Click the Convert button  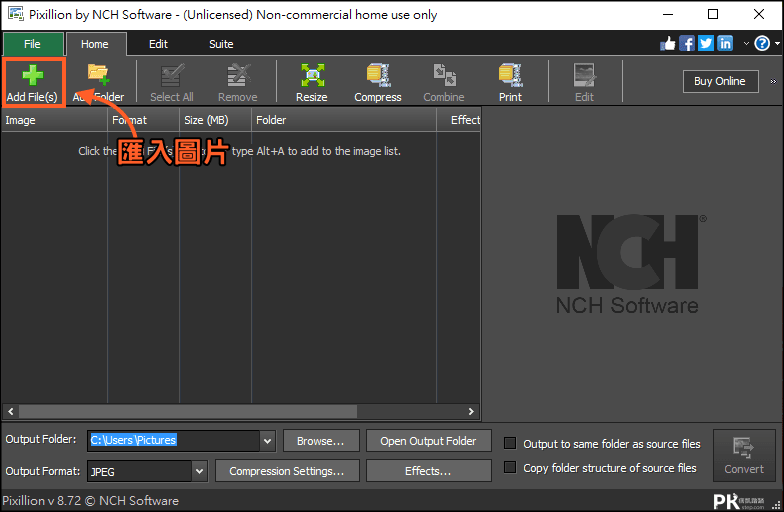tap(744, 455)
